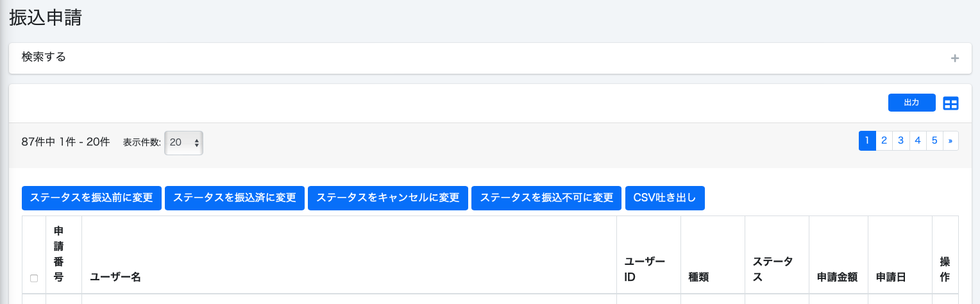The width and height of the screenshot is (980, 304).
Task: Open the 表示件数 page size dropdown
Action: pos(184,142)
